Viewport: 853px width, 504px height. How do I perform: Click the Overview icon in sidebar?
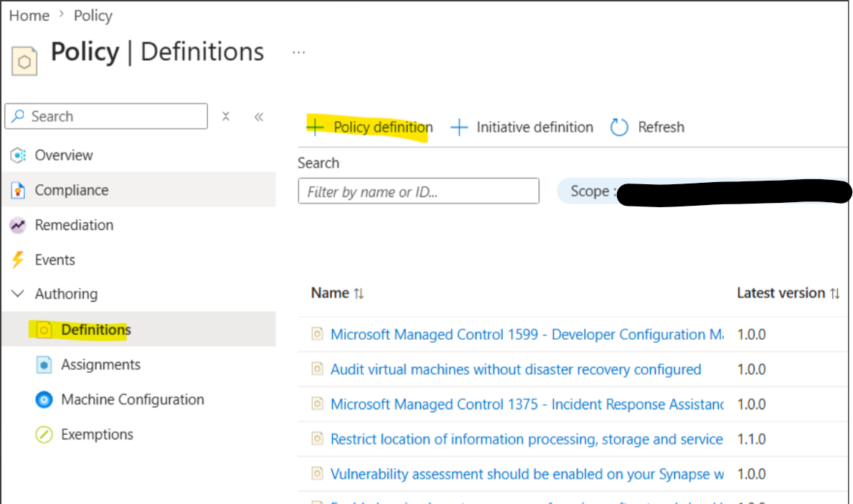(18, 156)
